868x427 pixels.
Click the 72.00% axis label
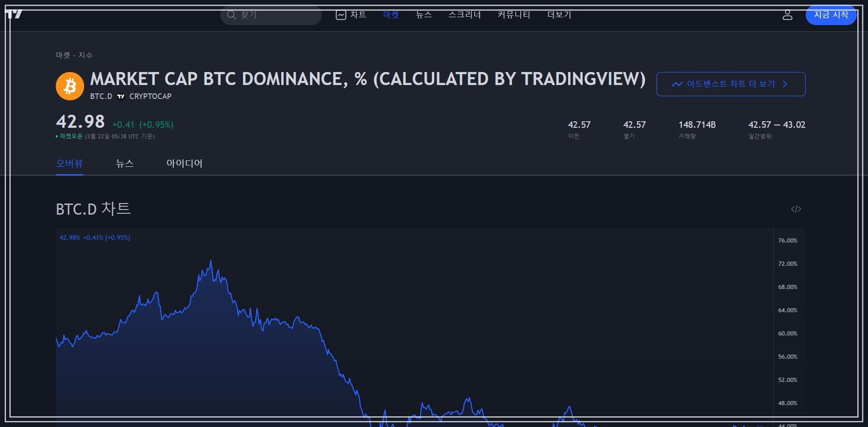788,263
